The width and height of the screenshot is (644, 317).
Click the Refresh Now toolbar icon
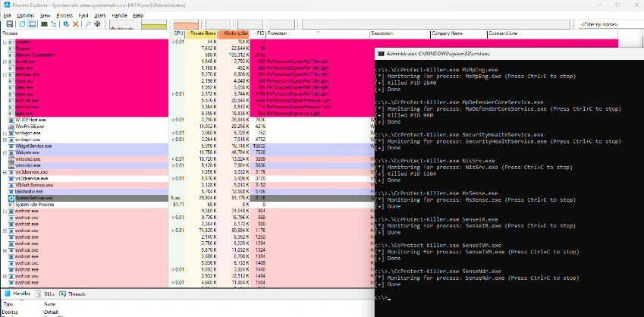coord(22,24)
